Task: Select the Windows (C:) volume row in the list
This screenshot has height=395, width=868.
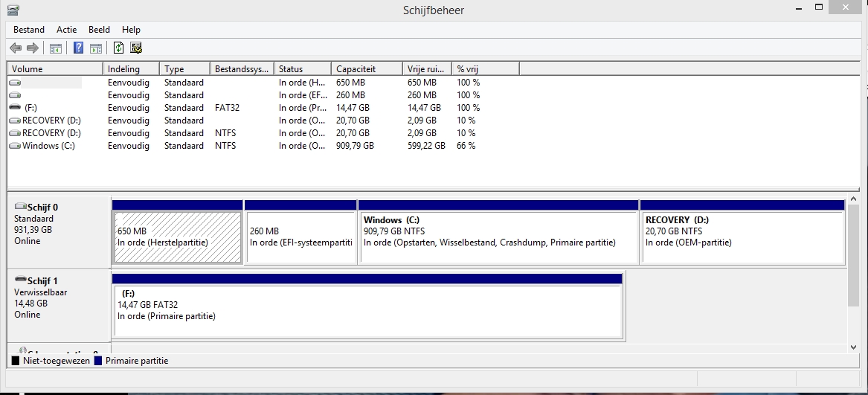Action: point(48,146)
